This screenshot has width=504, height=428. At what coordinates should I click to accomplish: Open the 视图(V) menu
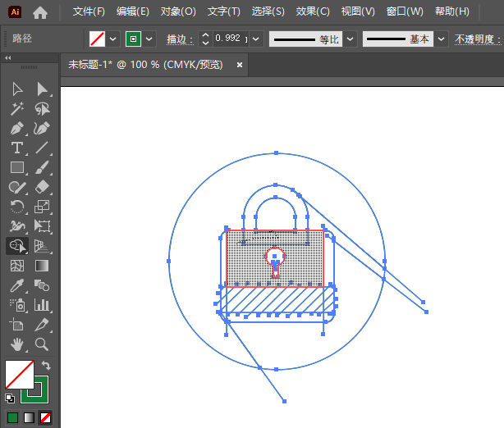(x=358, y=11)
